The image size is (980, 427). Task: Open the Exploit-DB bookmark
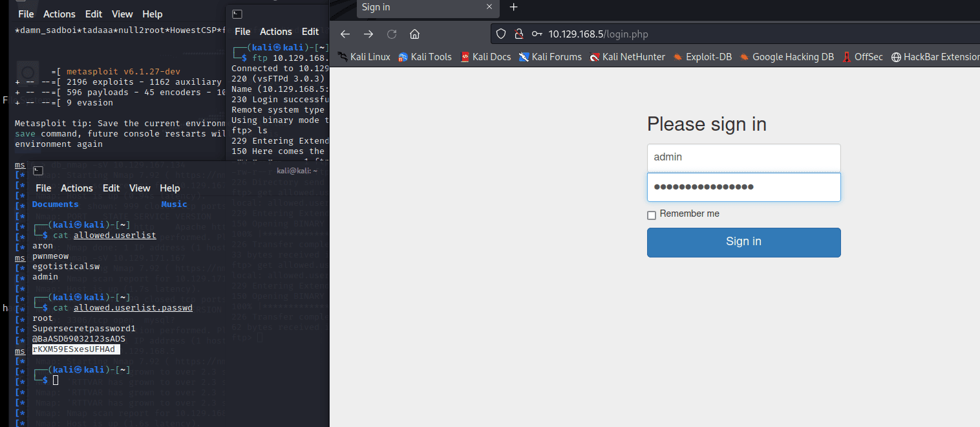coord(702,57)
